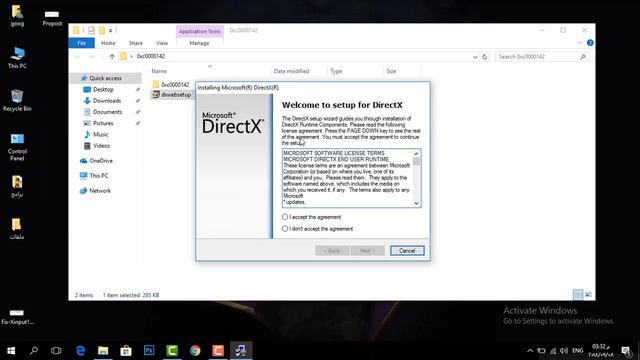Expand the ribbon with chevron arrow

(580, 42)
